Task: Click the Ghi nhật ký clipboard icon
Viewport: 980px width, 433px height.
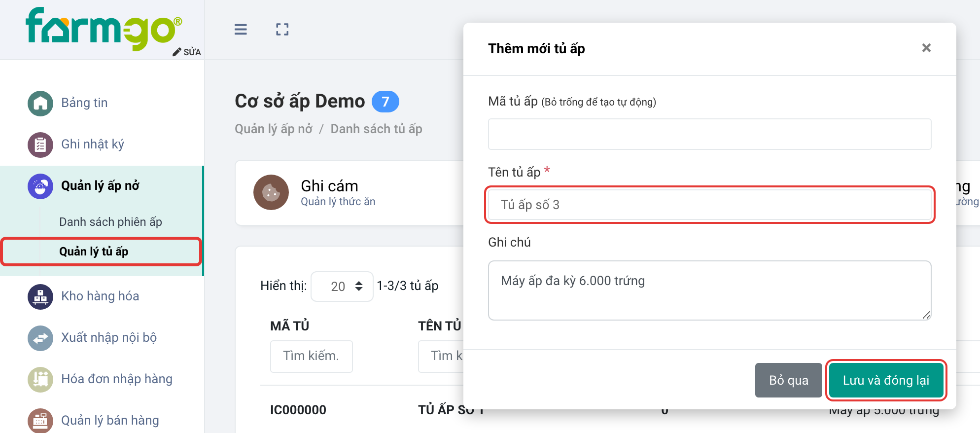Action: point(40,144)
